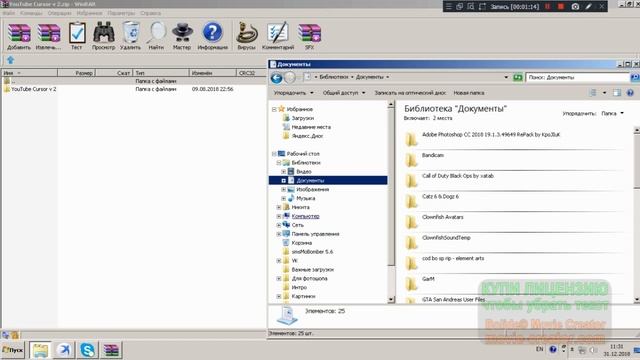Collapse the Рабочий стол tree node

[x=274, y=154]
